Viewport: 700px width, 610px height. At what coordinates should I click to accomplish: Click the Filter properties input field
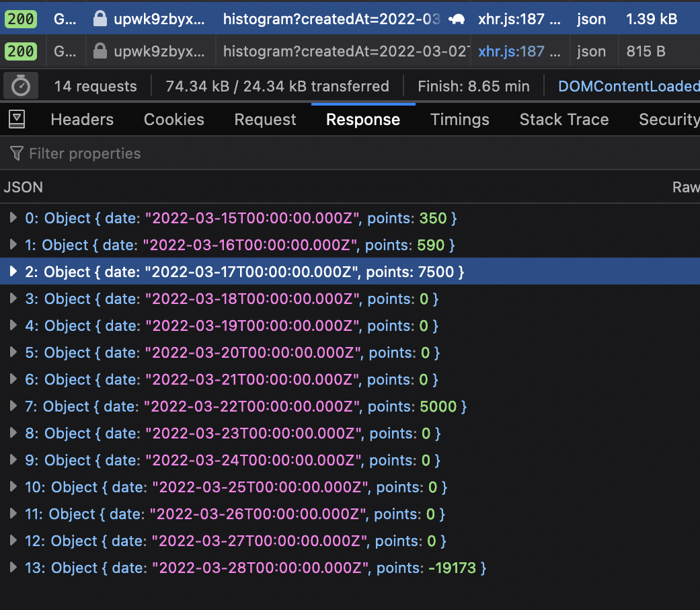pyautogui.click(x=350, y=153)
